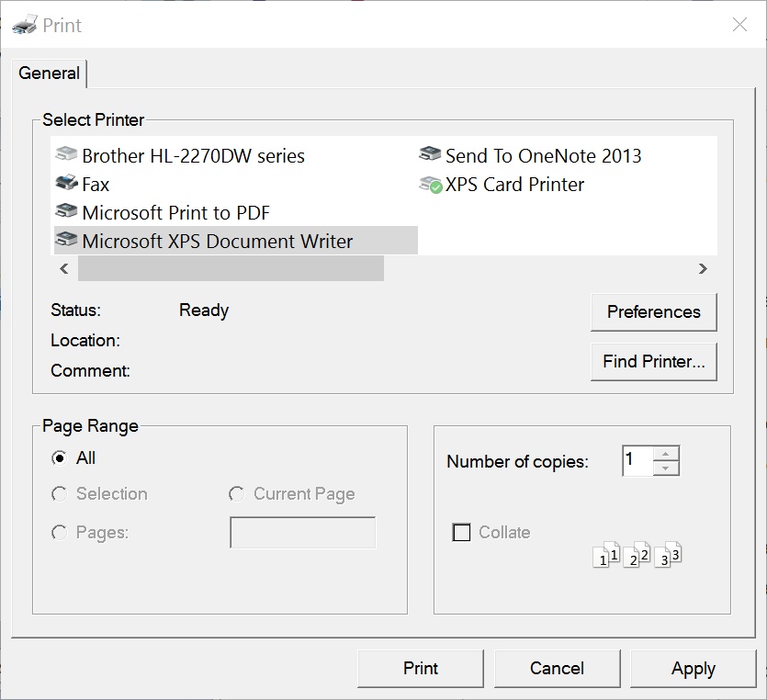Click the Number of copies field

[x=637, y=460]
